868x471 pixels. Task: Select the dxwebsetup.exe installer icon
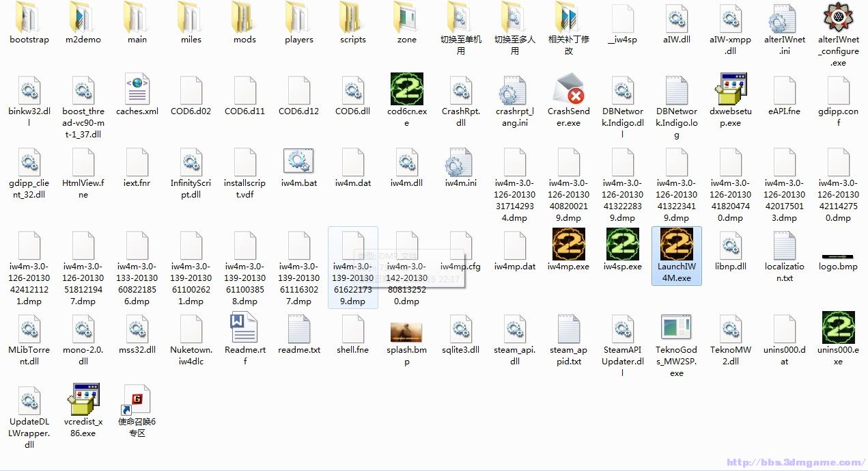pos(730,90)
